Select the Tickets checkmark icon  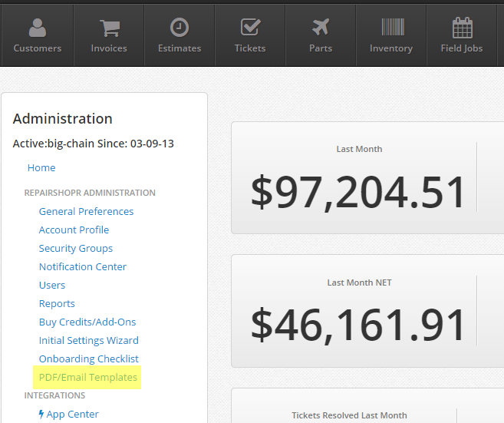coord(250,27)
